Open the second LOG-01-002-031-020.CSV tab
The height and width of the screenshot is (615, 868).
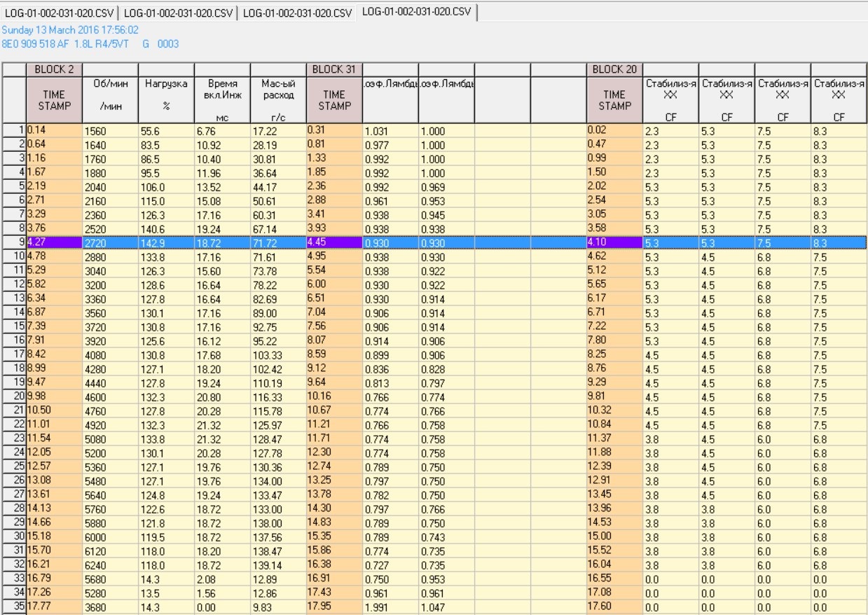[178, 13]
